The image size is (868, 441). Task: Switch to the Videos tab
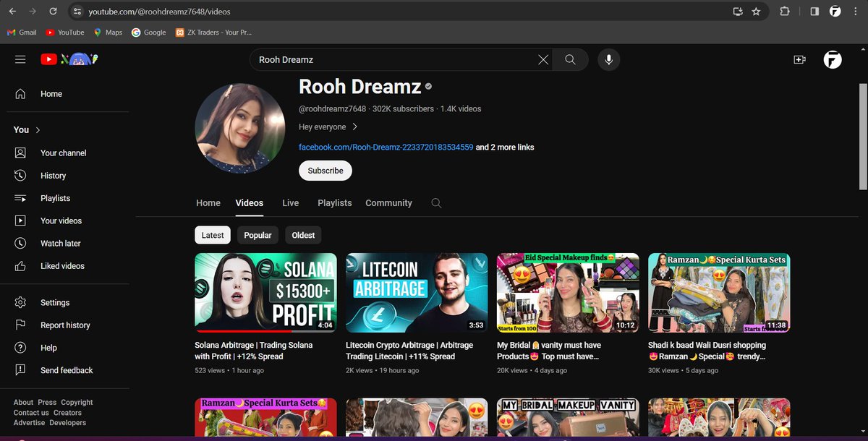click(250, 203)
